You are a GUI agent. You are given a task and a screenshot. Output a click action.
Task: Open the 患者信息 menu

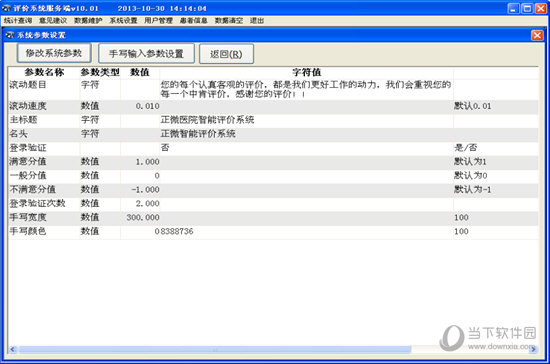tap(193, 21)
